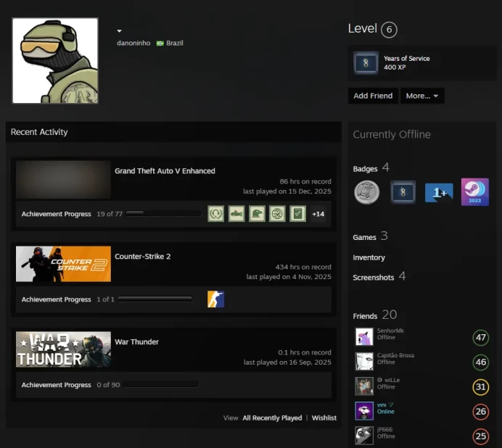Open SenhorMk friend avatar
Viewport: 502px width, 448px height.
click(364, 336)
